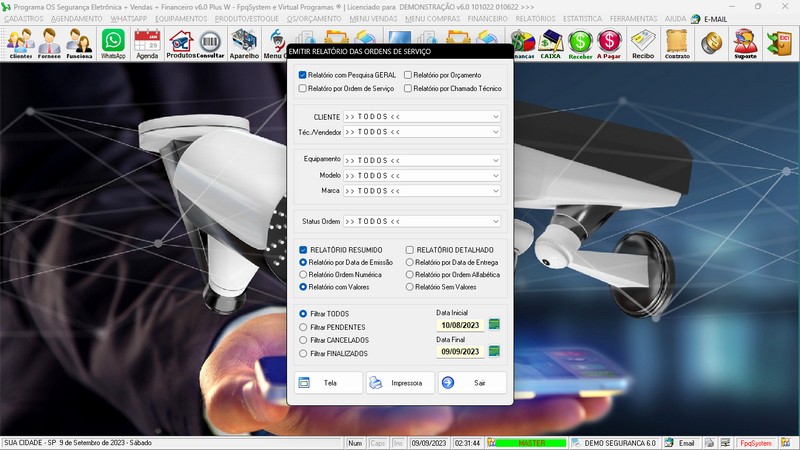This screenshot has height=450, width=800.
Task: Click the Suporte toolbar icon
Action: [745, 42]
